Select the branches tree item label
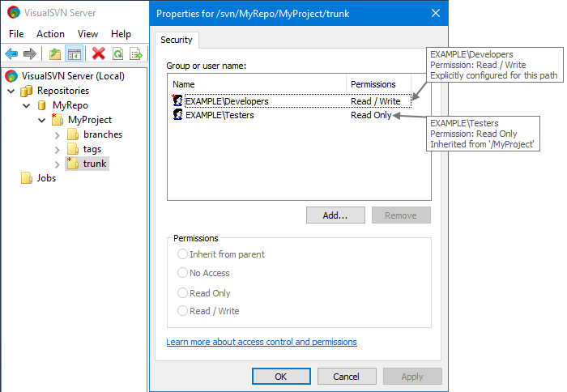Screen dimensions: 567x392 [x=103, y=134]
